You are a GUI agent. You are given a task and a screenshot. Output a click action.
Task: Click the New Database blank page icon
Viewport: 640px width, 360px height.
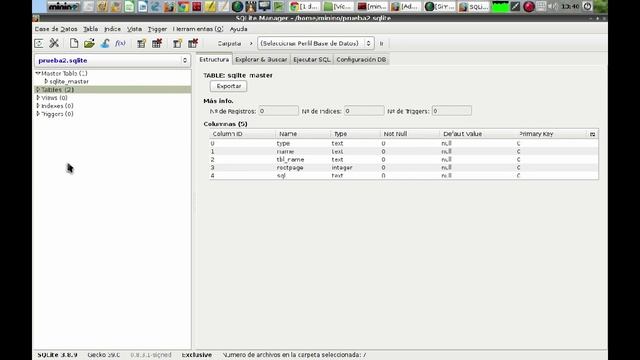coord(74,43)
